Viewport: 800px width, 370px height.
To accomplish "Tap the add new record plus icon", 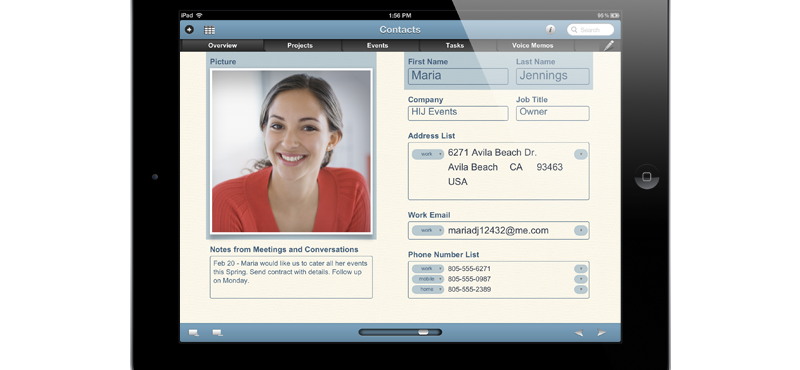I will tap(189, 30).
